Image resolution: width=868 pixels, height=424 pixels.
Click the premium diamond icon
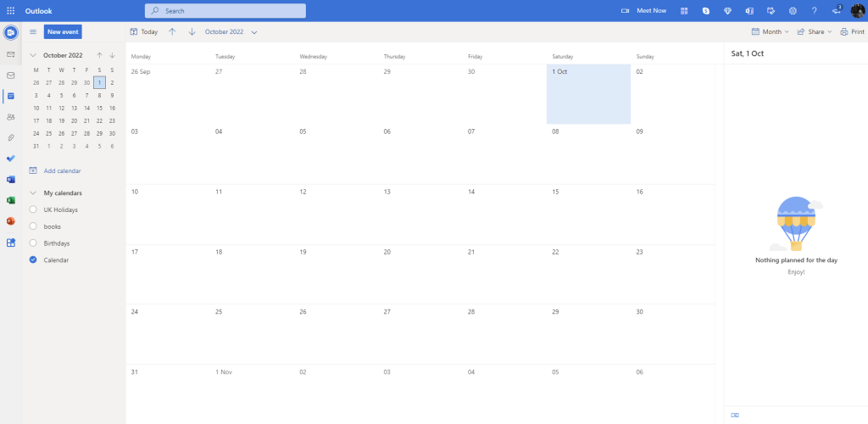click(x=727, y=10)
